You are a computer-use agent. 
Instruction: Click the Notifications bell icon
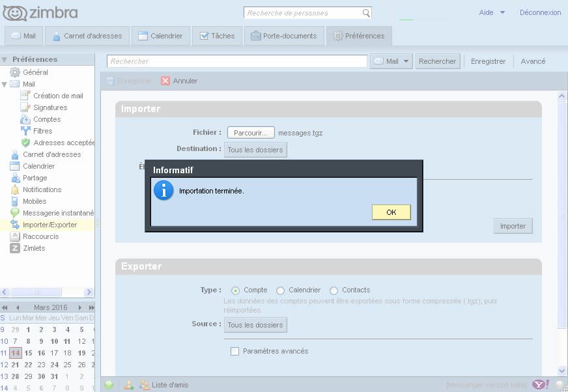click(x=15, y=189)
